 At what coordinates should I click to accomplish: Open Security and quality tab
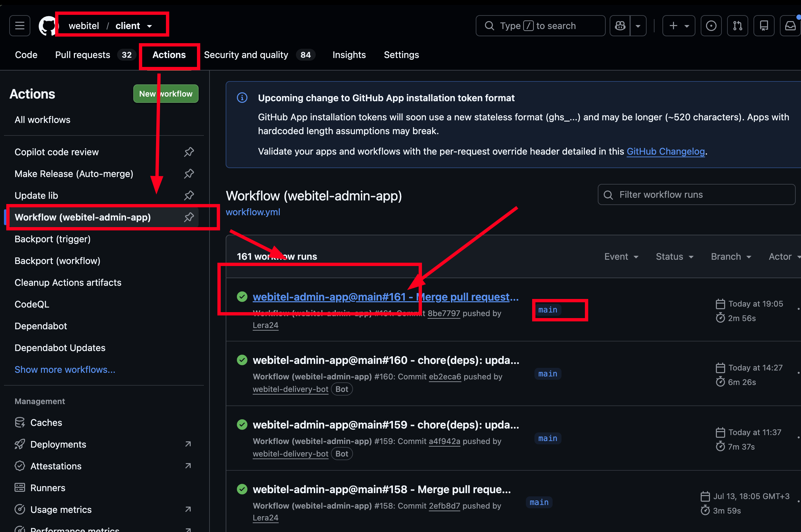pos(259,55)
